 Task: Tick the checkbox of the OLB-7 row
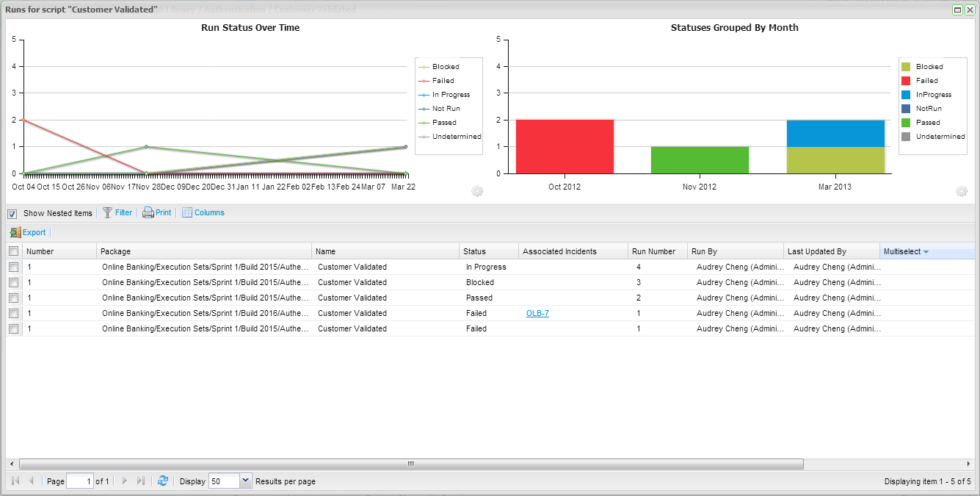coord(13,314)
